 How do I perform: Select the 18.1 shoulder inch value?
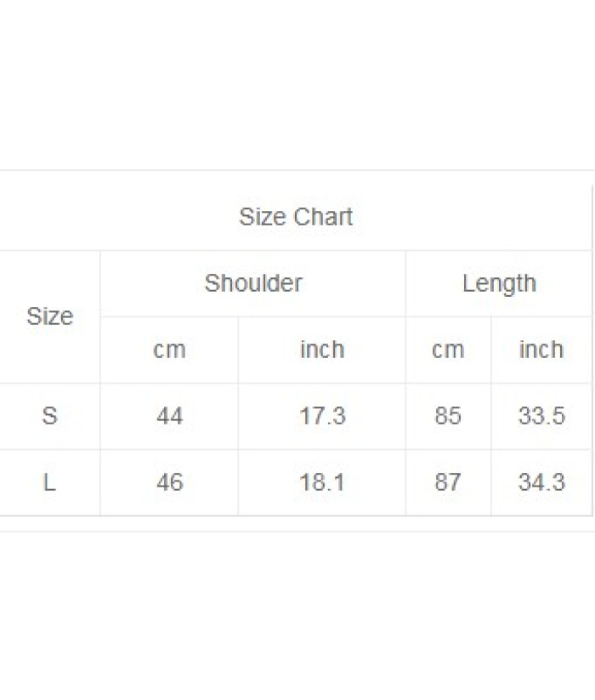point(322,482)
